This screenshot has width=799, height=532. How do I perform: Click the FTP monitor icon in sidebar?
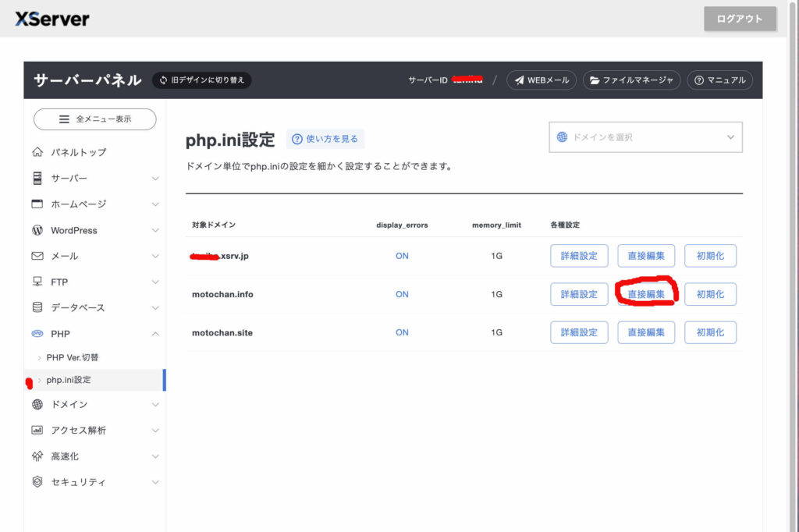point(37,282)
